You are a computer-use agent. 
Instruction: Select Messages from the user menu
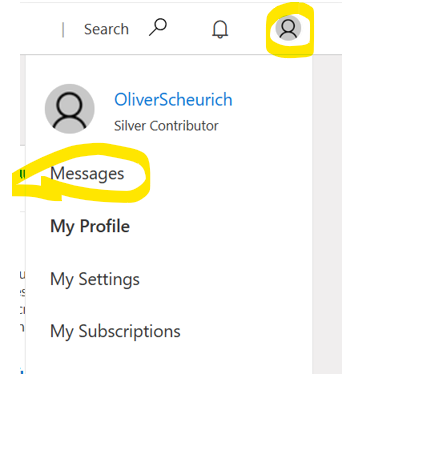click(87, 174)
